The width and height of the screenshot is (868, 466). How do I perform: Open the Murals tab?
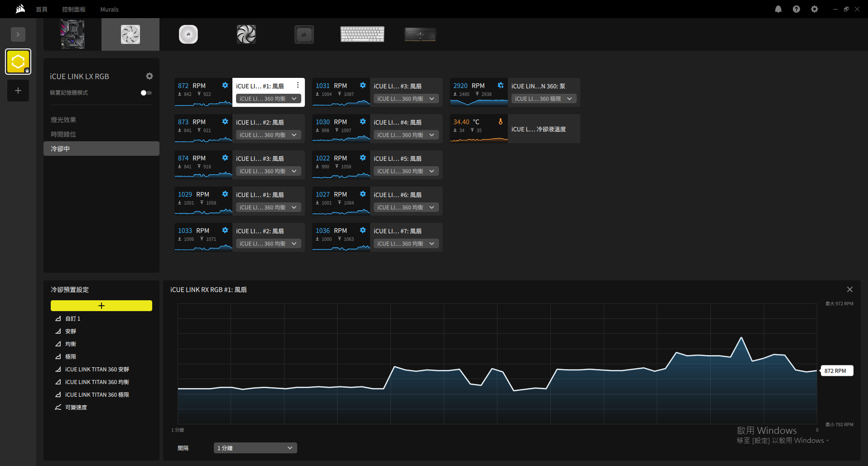[x=109, y=10]
